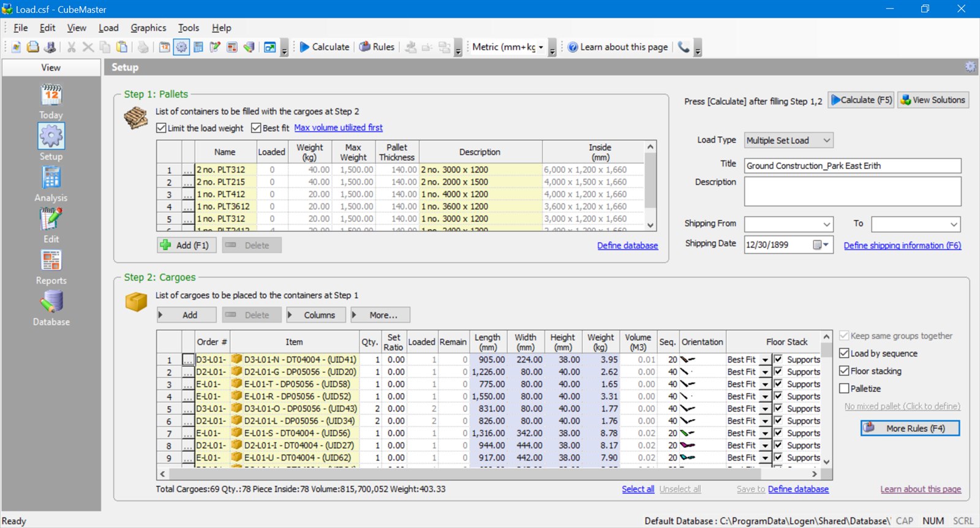The width and height of the screenshot is (980, 528).
Task: Click the Save toolbar icon
Action: pyautogui.click(x=50, y=47)
